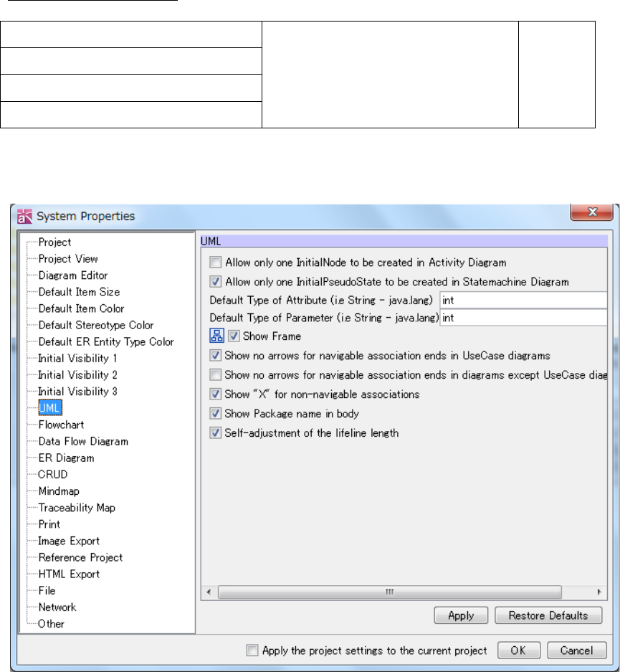Screen dimensions: 620x672
Task: Click the scrollbar left arrow
Action: pyautogui.click(x=209, y=592)
